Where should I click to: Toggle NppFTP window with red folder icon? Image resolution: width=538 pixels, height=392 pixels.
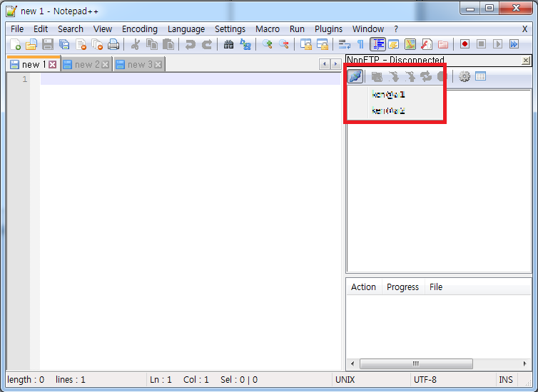tap(443, 44)
